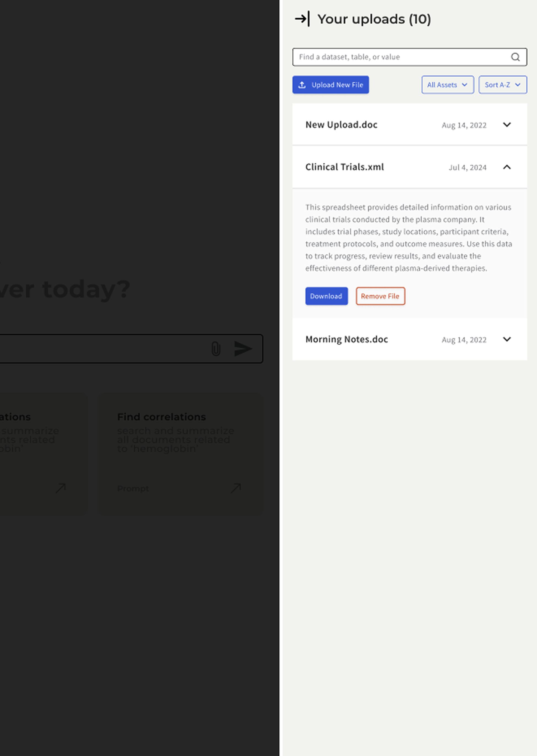537x756 pixels.
Task: Collapse the uploads side panel arrow icon
Action: 302,19
